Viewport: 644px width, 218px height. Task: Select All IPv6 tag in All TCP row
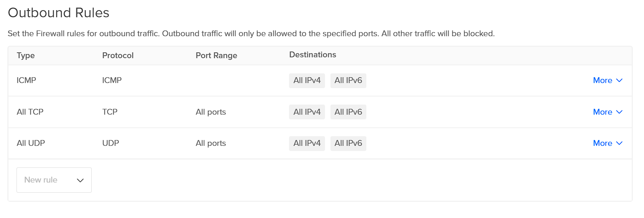pyautogui.click(x=348, y=112)
